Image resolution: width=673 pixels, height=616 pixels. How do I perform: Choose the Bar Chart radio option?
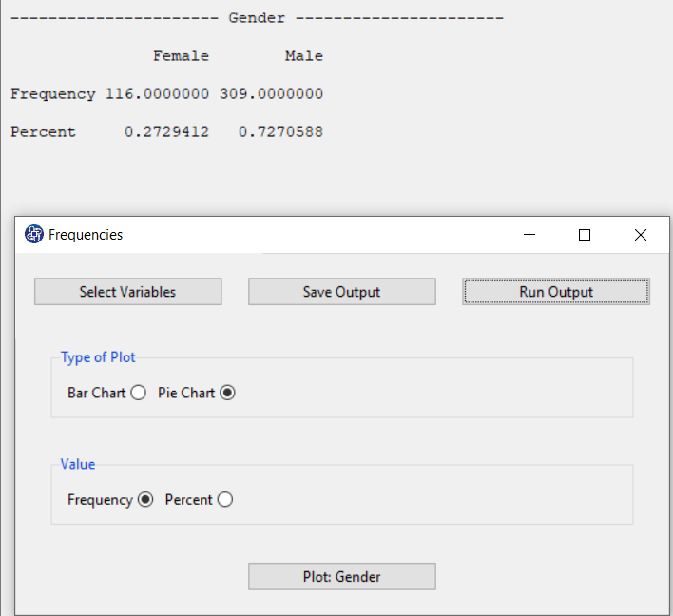click(138, 393)
